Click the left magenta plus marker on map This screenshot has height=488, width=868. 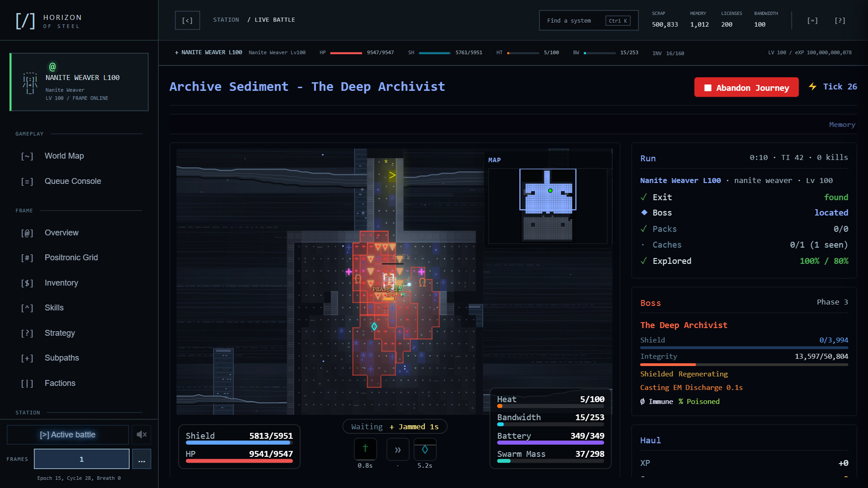(349, 272)
